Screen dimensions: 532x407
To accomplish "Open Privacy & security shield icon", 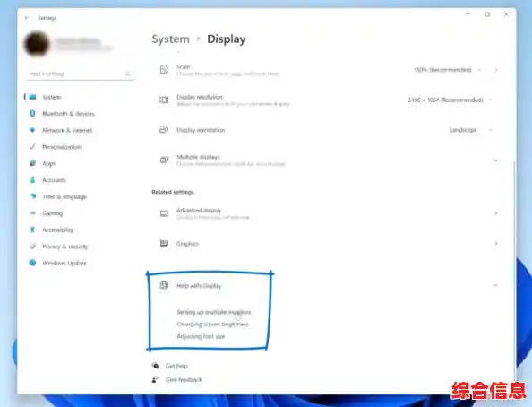I will pos(32,247).
